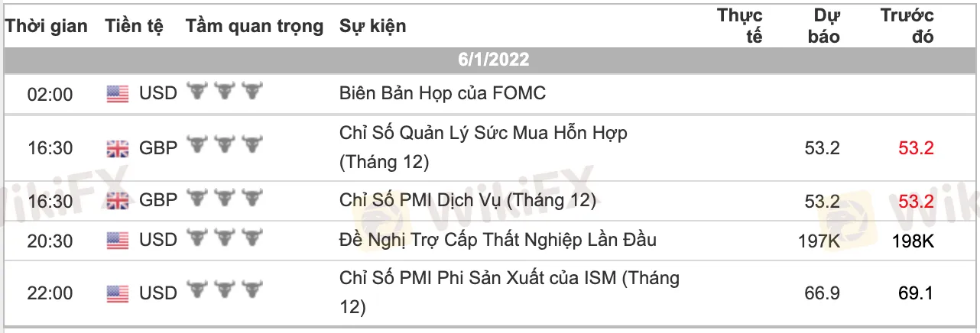
Task: Open Đề Nghị Trợ Cấp Thất Nghiệp Lần Đầu
Action: [x=498, y=241]
